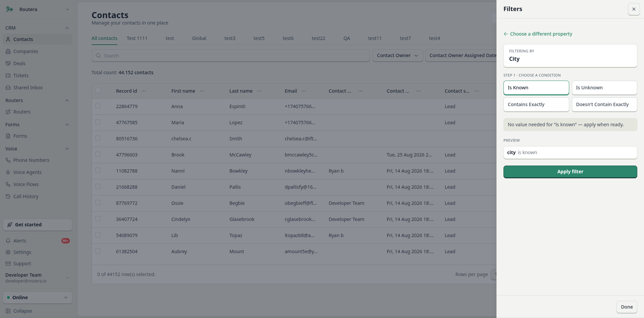Collapse the Voice sidebar section
Viewport: 644px width, 318px height.
coord(67,149)
